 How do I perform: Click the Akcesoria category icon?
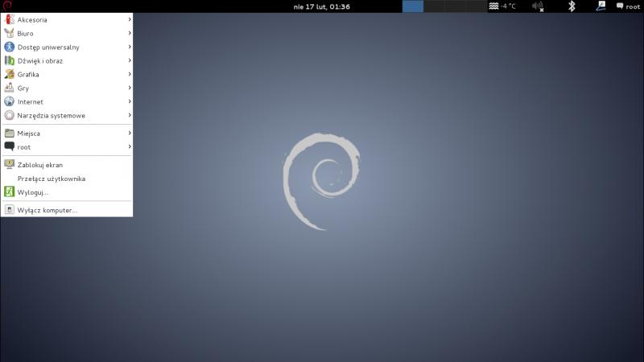(x=10, y=19)
